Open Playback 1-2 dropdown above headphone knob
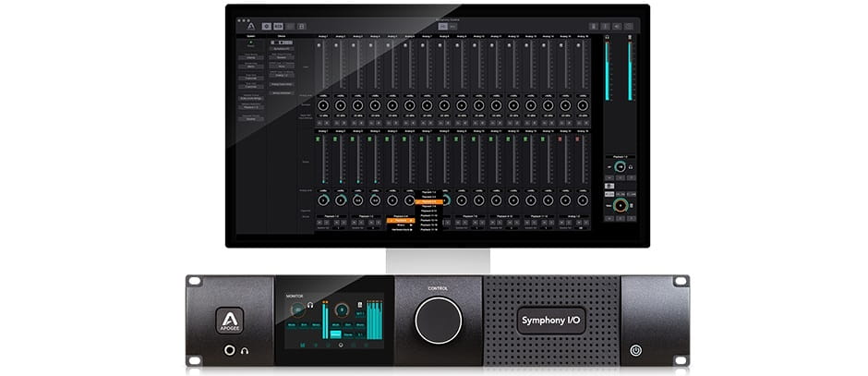868x376 pixels. (620, 157)
